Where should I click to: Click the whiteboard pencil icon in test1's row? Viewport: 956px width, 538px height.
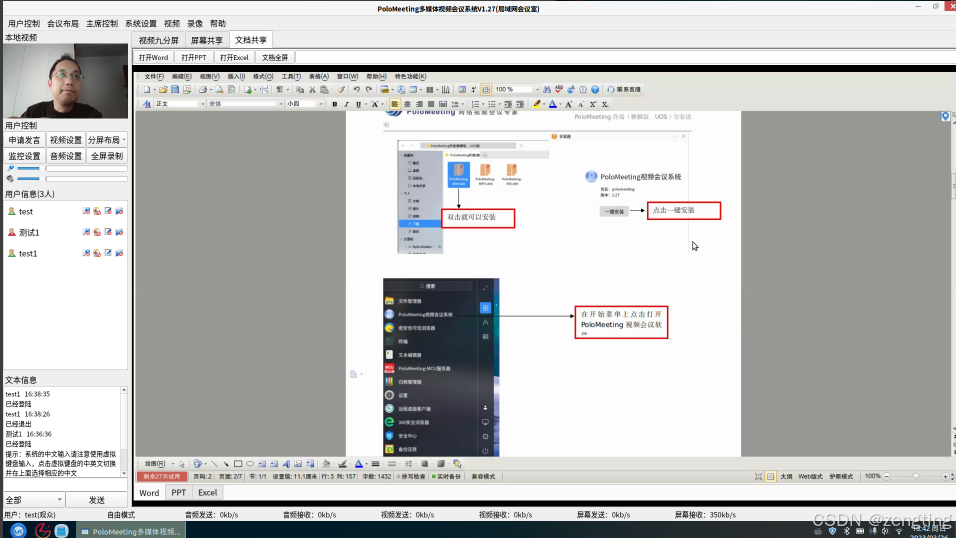click(x=108, y=253)
